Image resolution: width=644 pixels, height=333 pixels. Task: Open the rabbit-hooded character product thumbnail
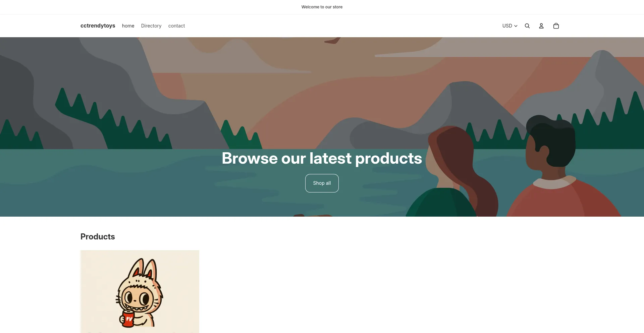click(x=140, y=291)
